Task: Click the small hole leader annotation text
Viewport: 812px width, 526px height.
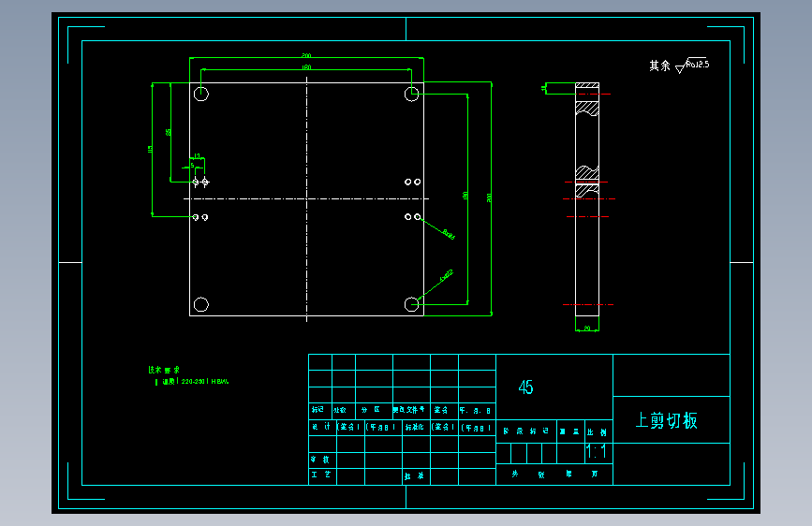Action: click(449, 234)
